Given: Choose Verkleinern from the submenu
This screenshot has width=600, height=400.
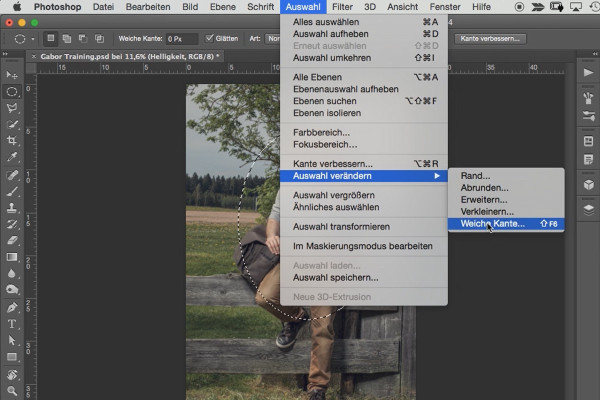Looking at the screenshot, I should click(506, 212).
